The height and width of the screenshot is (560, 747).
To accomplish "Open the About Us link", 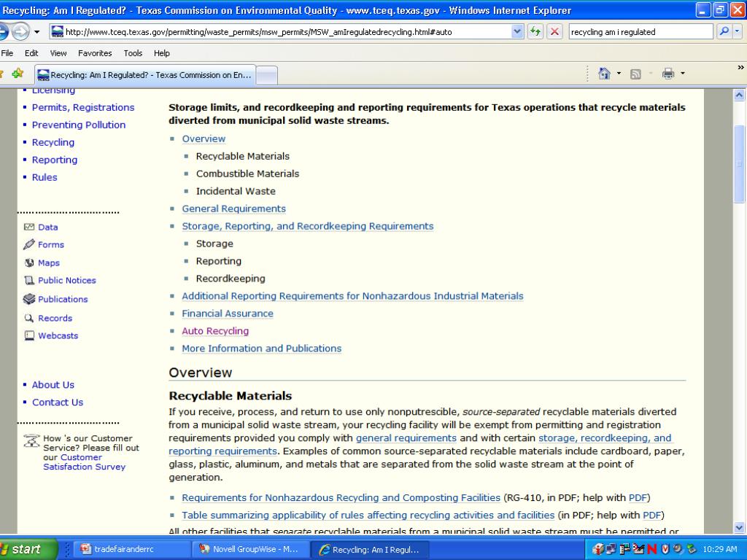I will click(53, 385).
